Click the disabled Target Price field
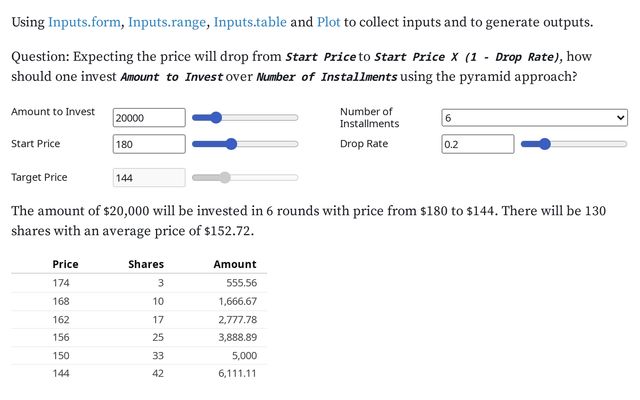640x400 pixels. pyautogui.click(x=149, y=178)
